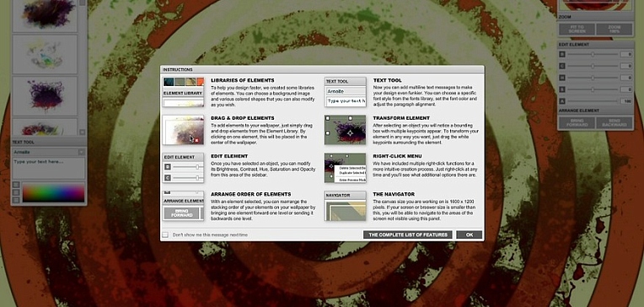Click the C contrast icon in Edit Element
Screen dimensions: 644x307
tap(562, 66)
